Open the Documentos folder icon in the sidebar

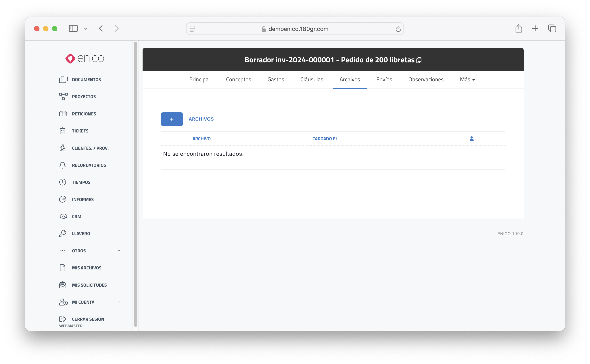click(63, 79)
